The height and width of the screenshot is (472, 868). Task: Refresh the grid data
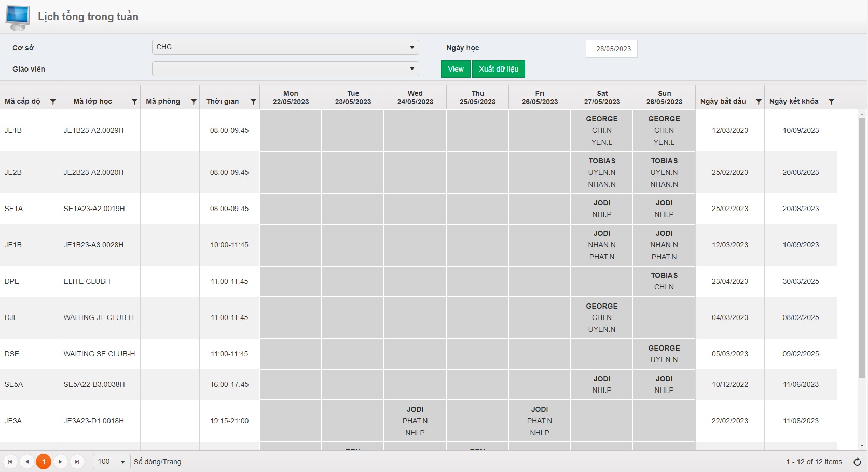click(x=857, y=462)
